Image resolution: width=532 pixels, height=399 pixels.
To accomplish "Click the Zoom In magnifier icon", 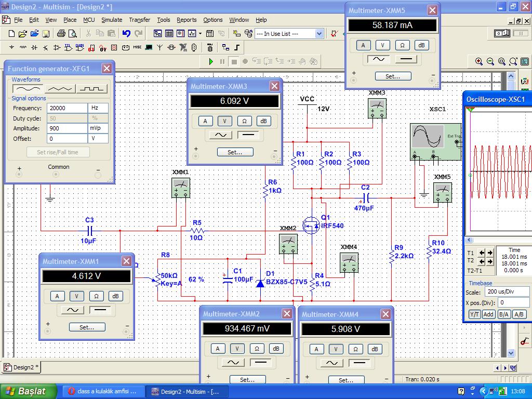I will pos(479,61).
